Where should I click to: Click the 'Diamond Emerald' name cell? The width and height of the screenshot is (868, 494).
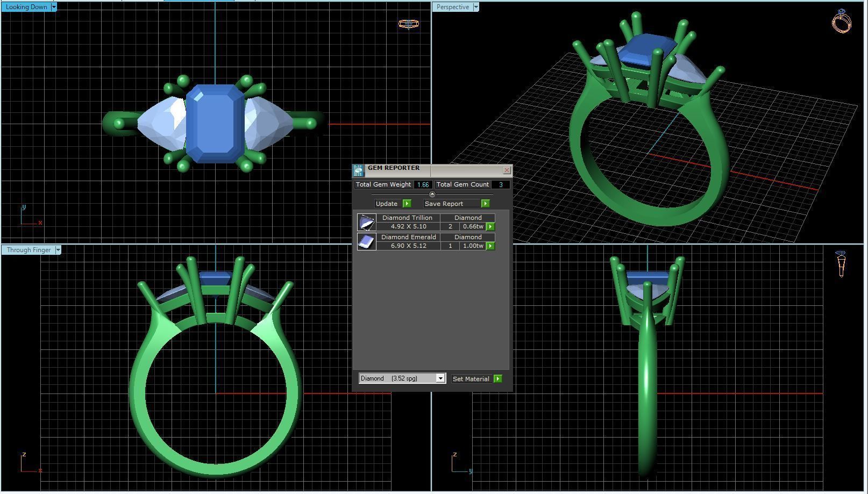[x=409, y=237]
